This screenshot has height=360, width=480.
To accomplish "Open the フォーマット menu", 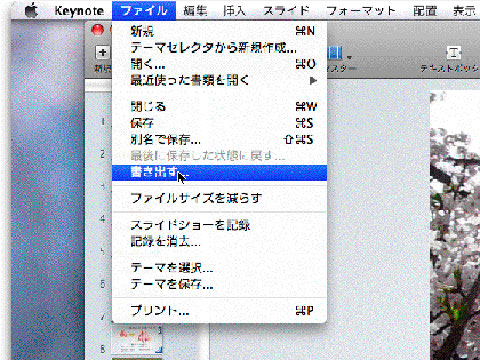I will [361, 11].
